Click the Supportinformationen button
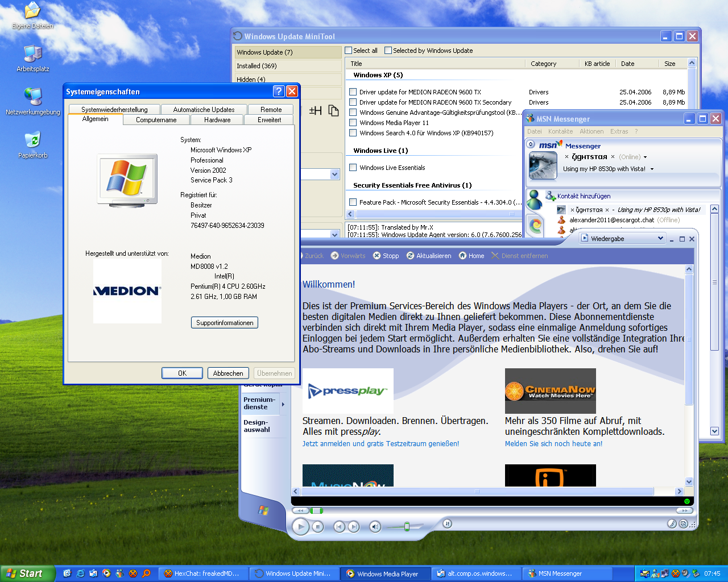The image size is (728, 582). [225, 323]
